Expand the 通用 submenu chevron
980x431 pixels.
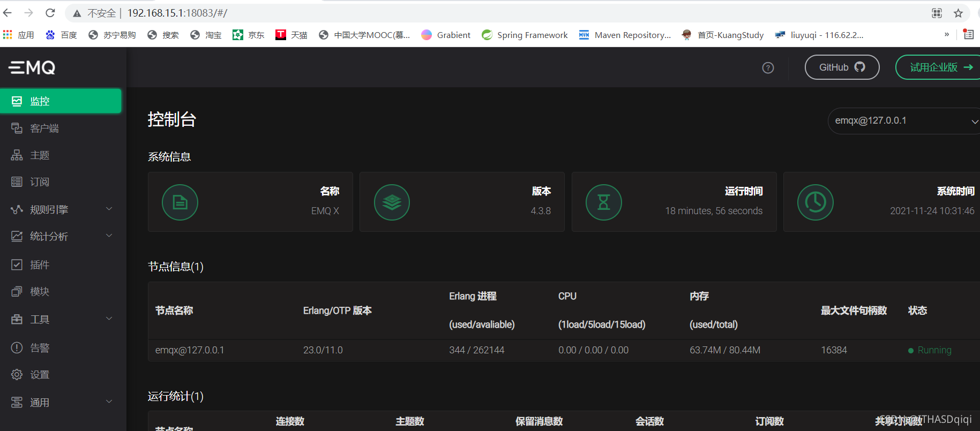click(109, 402)
